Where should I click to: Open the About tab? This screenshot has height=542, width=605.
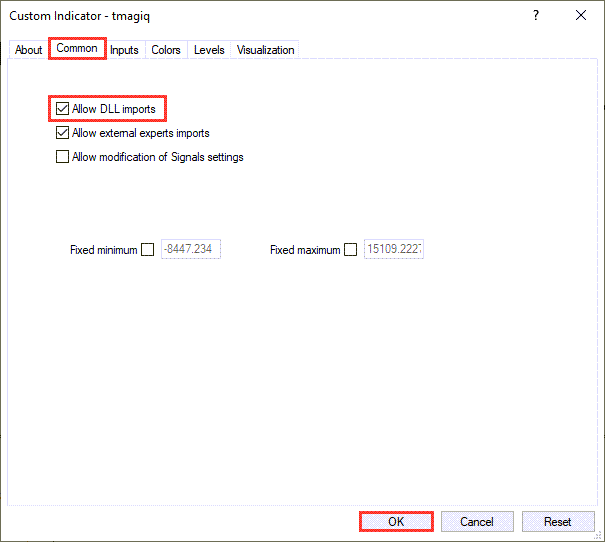coord(28,50)
